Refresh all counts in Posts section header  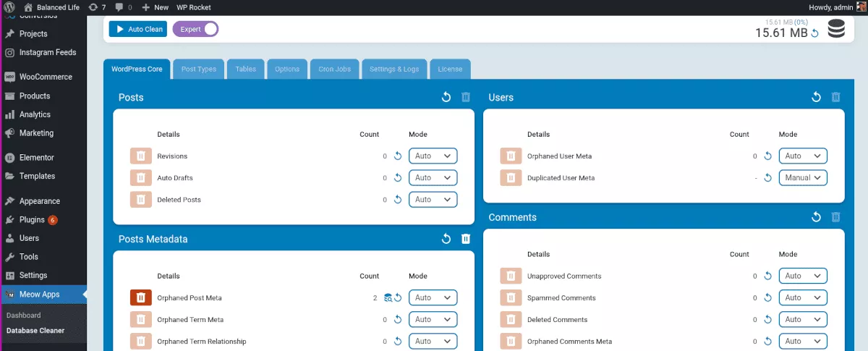pyautogui.click(x=446, y=97)
